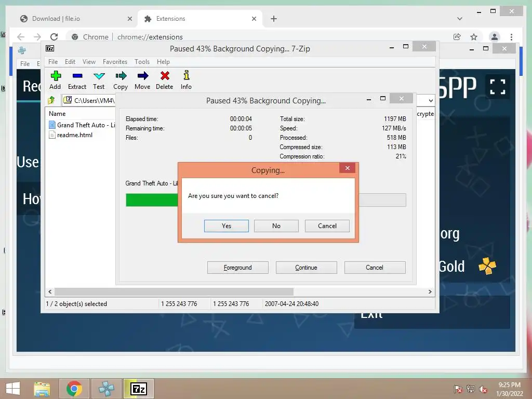Click the Action Center flag tray icon
The width and height of the screenshot is (532, 399).
click(x=458, y=389)
